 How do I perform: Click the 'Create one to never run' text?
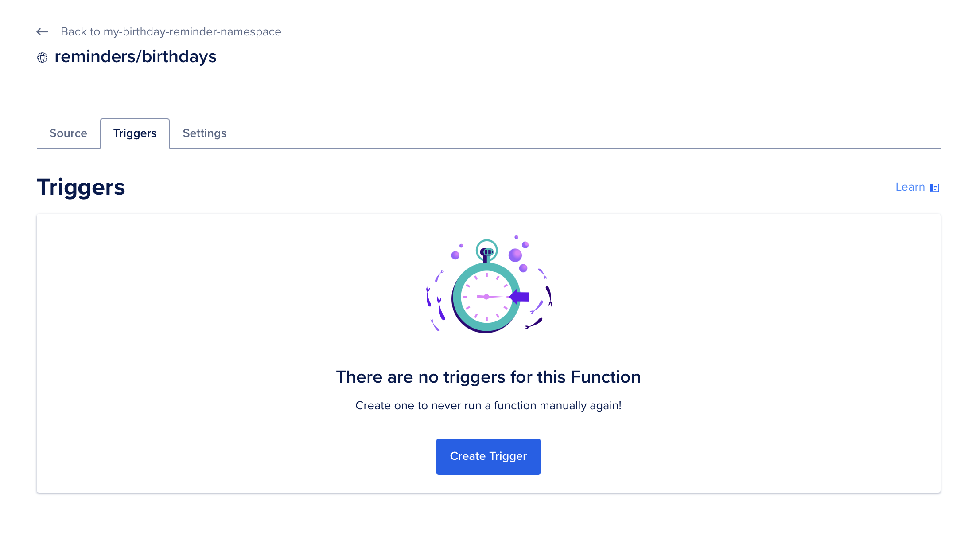[488, 405]
